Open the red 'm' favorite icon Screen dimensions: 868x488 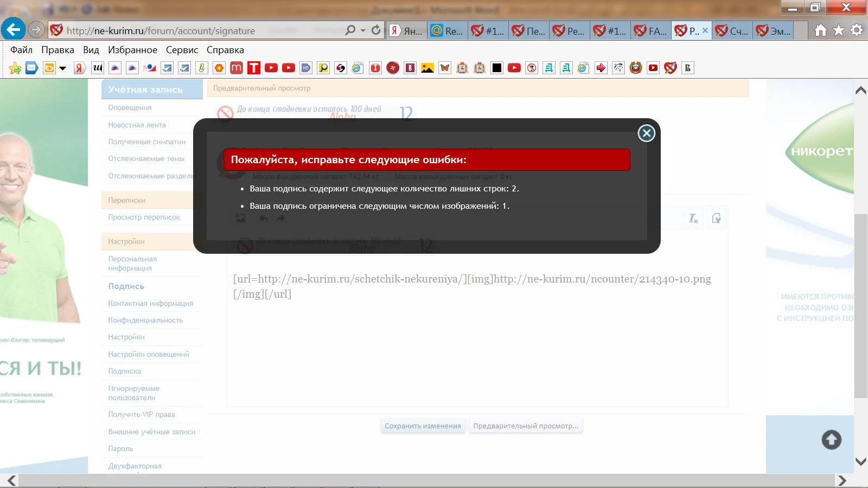pos(237,68)
